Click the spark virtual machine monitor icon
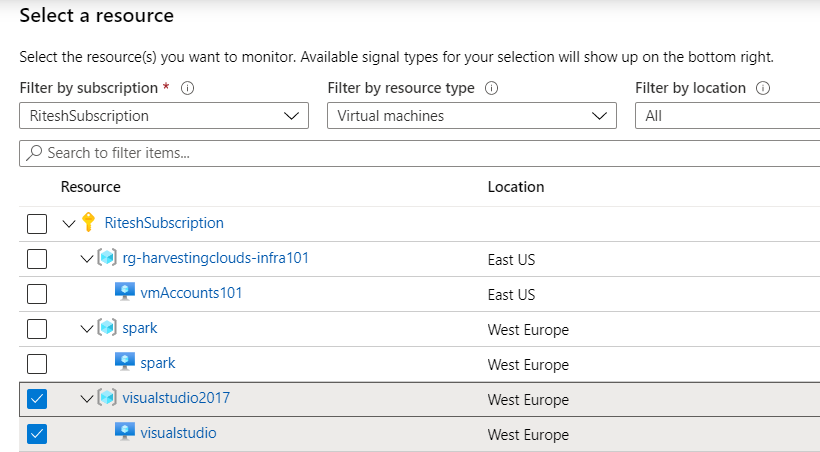 click(125, 363)
